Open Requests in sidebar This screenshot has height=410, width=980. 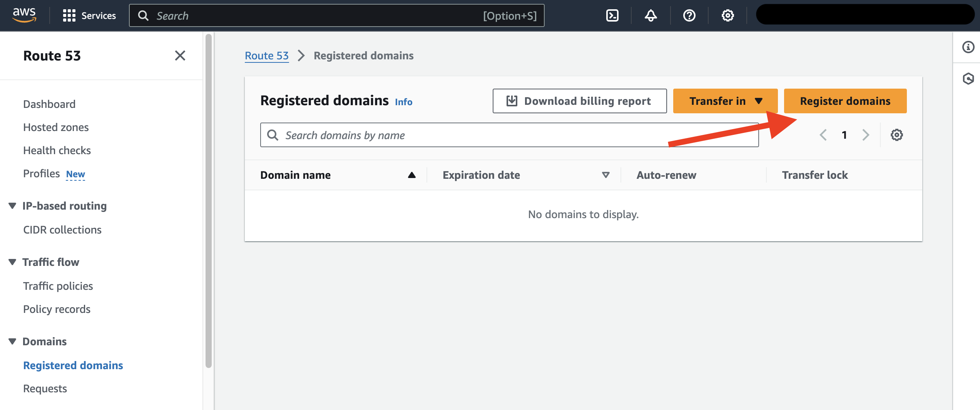45,388
